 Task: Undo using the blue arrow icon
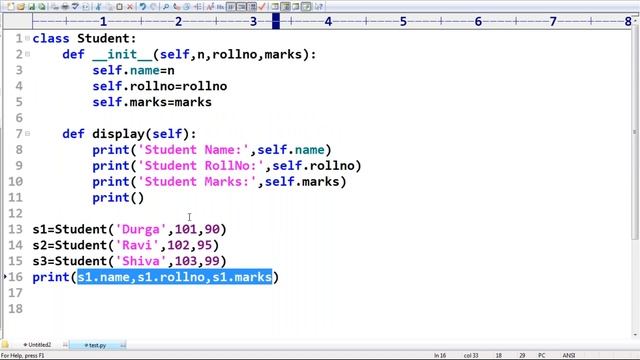tap(142, 7)
